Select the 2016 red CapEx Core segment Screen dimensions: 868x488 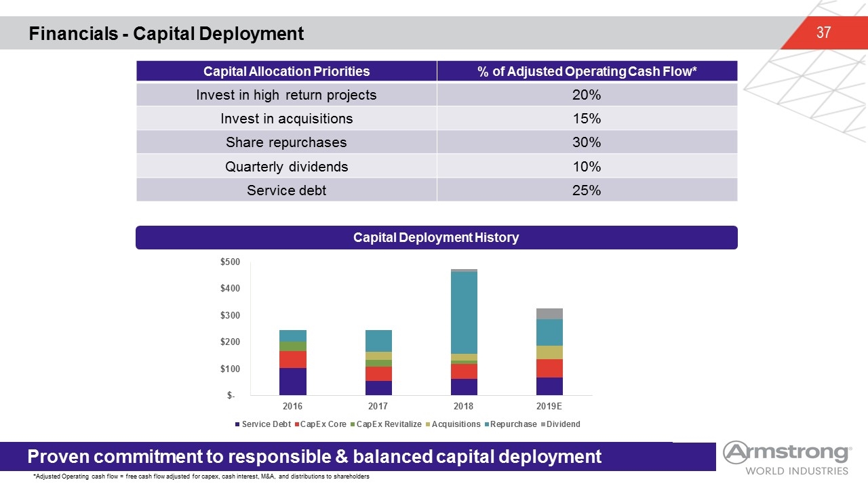point(292,359)
